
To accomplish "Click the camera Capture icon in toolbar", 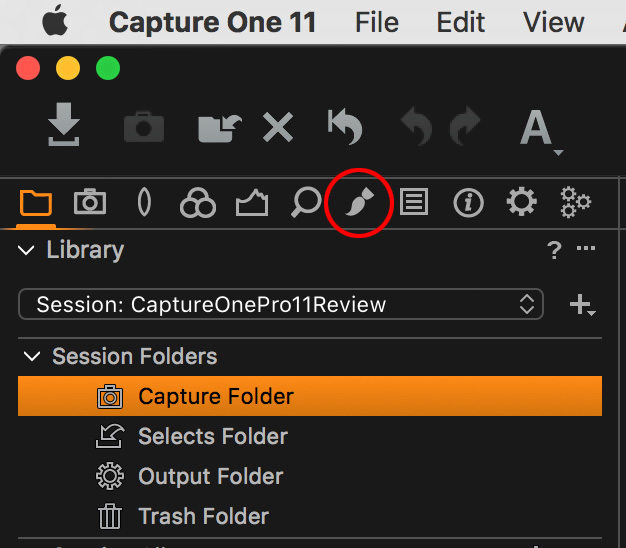I will click(x=144, y=127).
